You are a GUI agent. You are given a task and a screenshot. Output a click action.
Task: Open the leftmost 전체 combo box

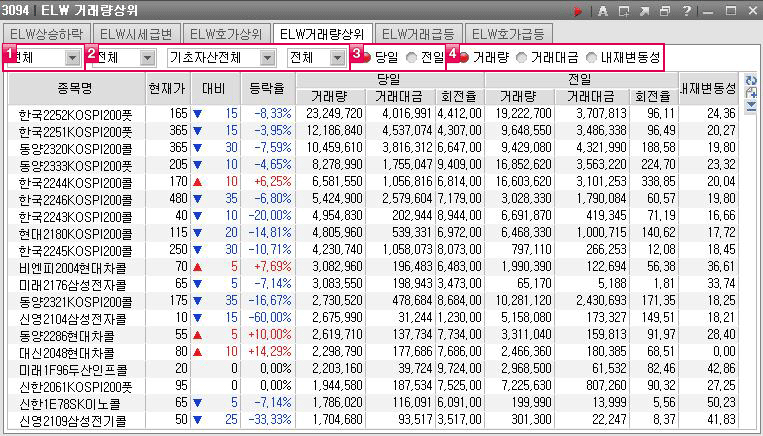click(43, 58)
